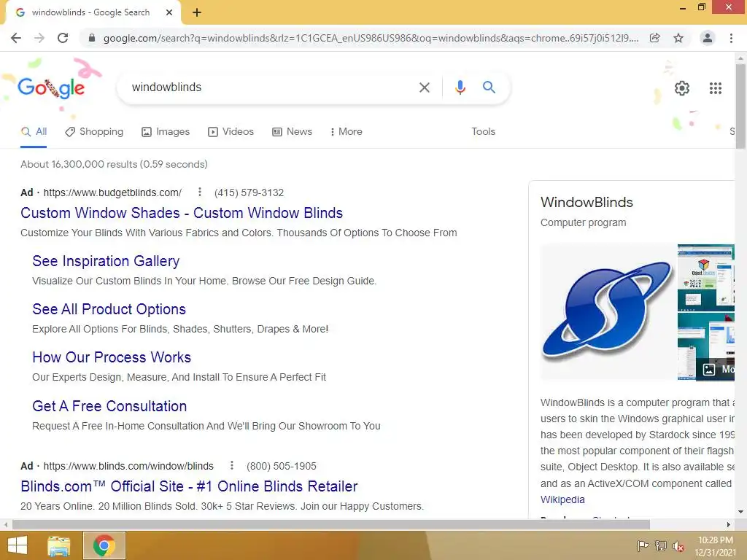Click the address bar URL
Image resolution: width=747 pixels, height=560 pixels.
point(371,38)
